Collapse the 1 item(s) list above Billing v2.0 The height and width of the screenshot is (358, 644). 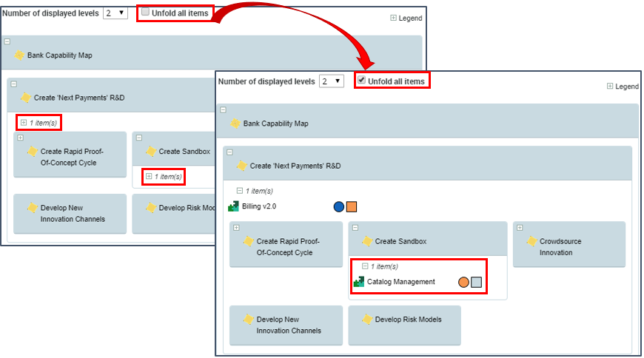coord(240,190)
